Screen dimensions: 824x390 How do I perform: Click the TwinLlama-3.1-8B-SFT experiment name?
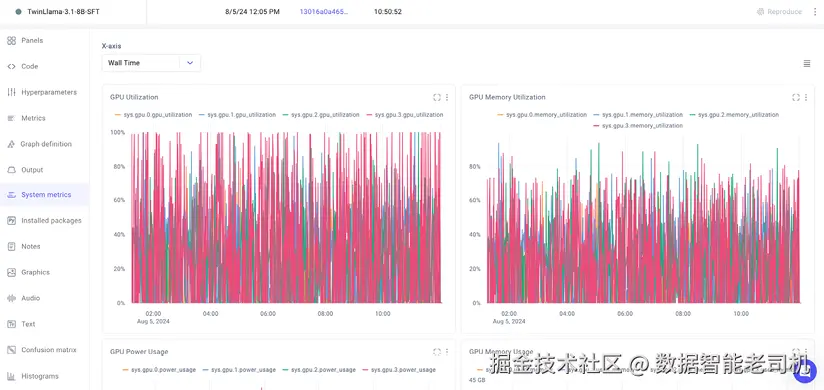tap(63, 12)
